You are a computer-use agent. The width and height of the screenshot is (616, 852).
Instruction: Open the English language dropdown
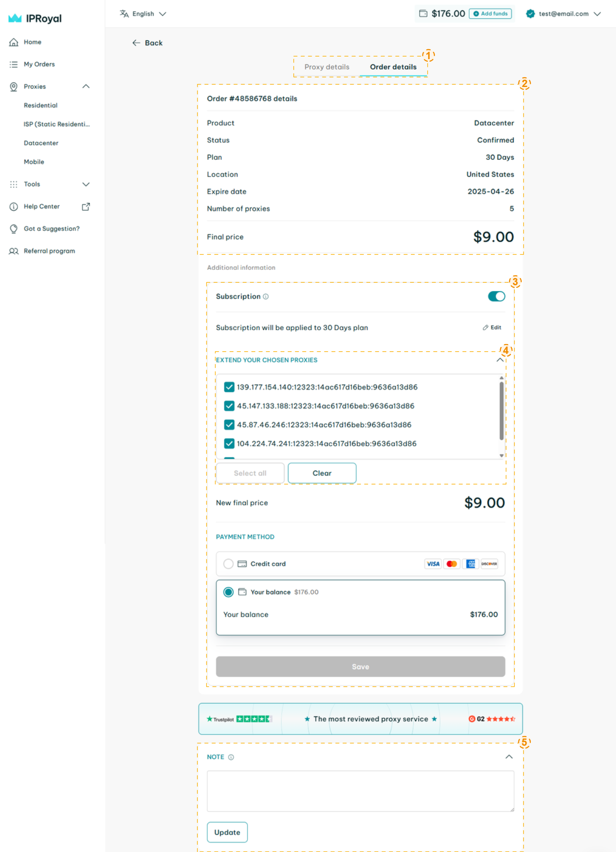pyautogui.click(x=143, y=14)
